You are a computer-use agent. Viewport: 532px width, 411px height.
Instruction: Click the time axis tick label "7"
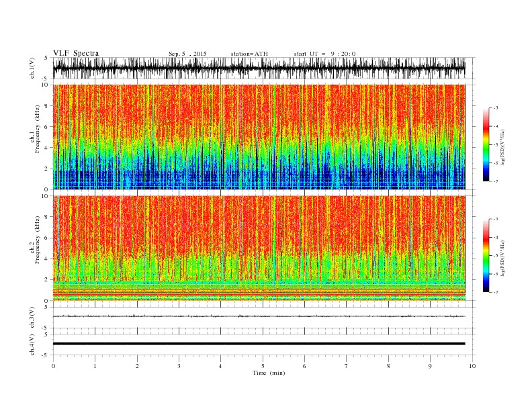click(347, 366)
